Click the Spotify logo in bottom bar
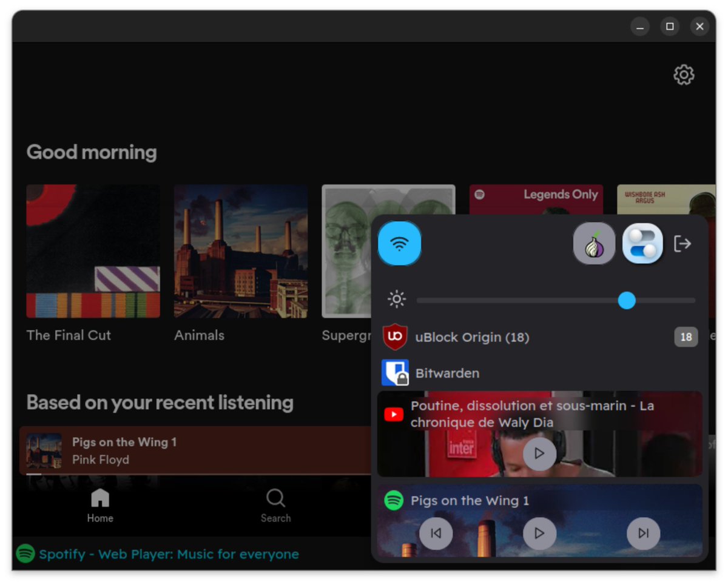The width and height of the screenshot is (728, 585). (25, 553)
